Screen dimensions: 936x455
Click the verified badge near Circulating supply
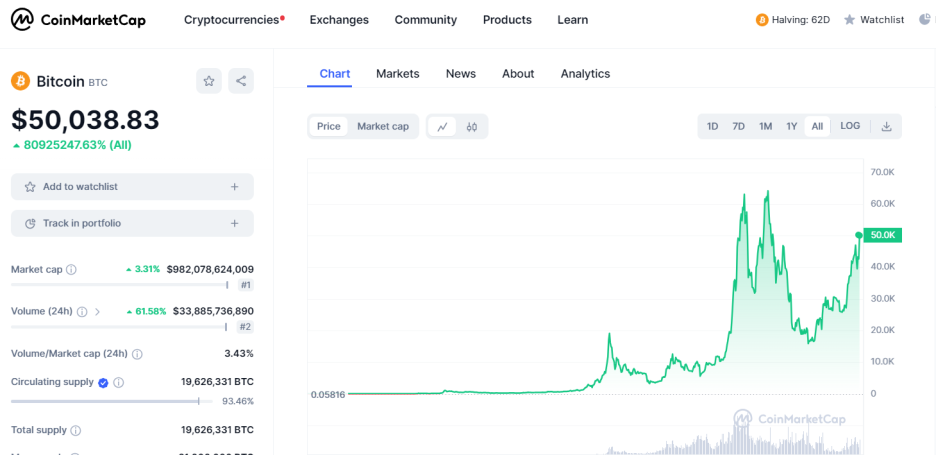(x=103, y=383)
